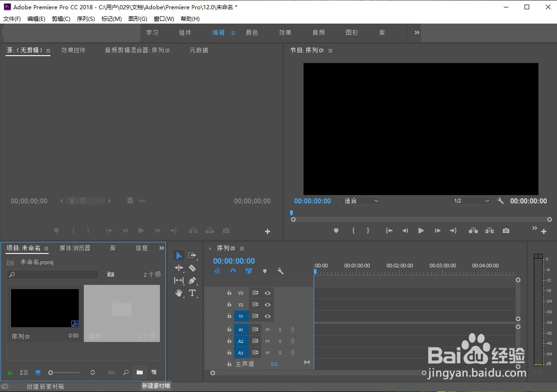Screen dimensions: 557x392
Task: Select the Type tool
Action: [192, 293]
